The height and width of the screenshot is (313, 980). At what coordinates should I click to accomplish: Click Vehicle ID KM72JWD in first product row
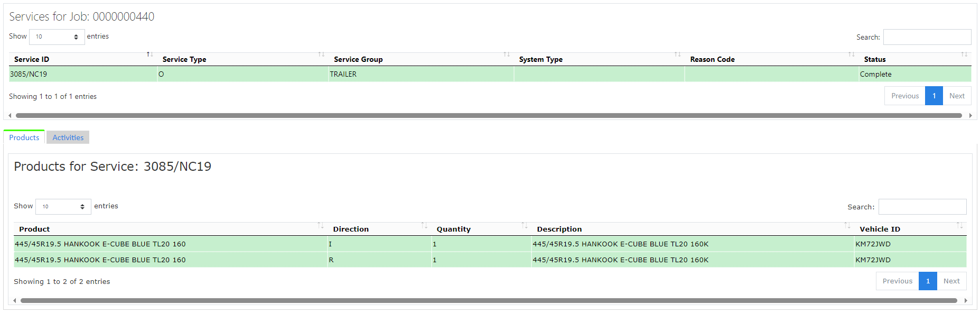click(910, 244)
